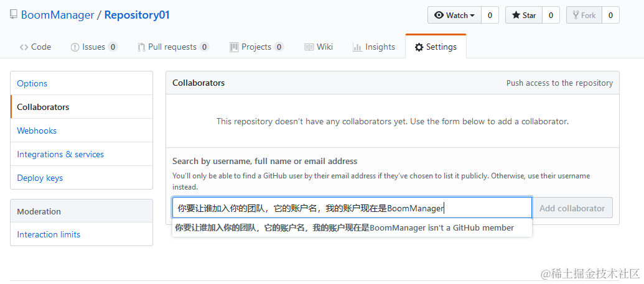Open the Repository01 repository link
Viewport: 644px width, 284px height.
click(x=137, y=15)
